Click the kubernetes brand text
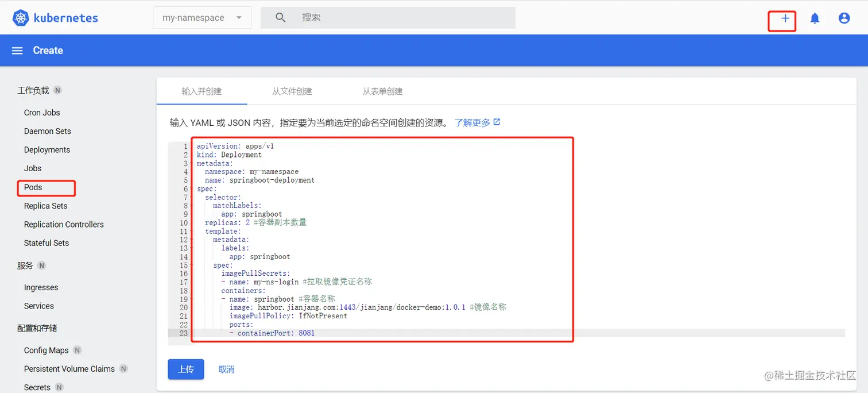 [66, 18]
